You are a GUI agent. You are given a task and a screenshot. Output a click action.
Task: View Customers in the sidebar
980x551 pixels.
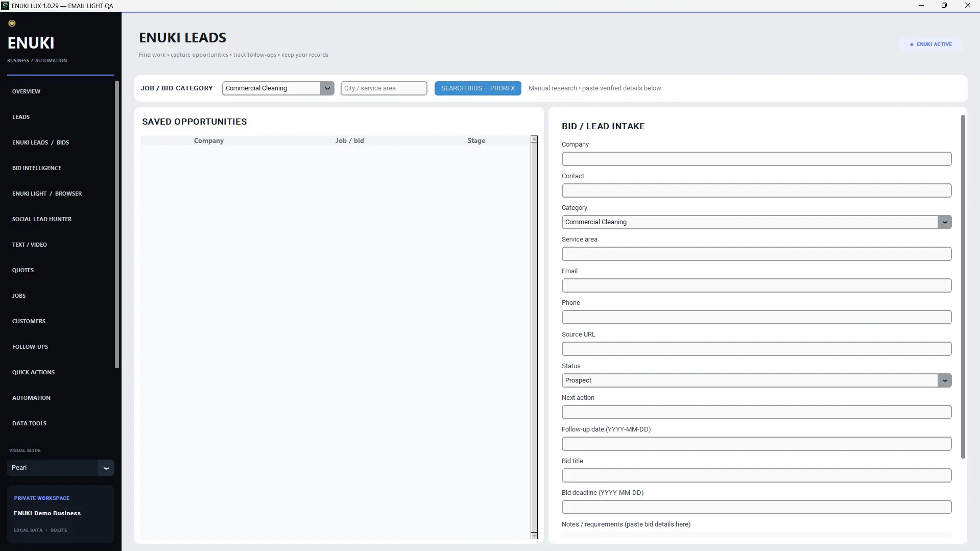(x=29, y=321)
